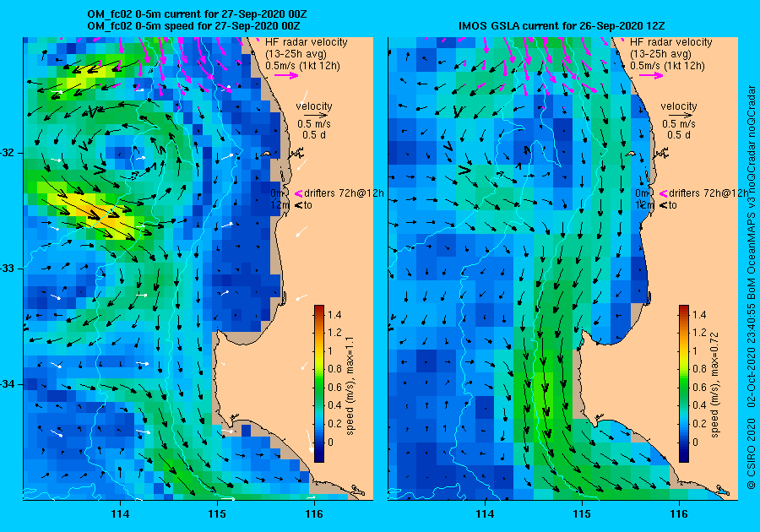Viewport: 760px width, 532px height.
Task: Click 'drifters 72h@12h' on the right map
Action: (709, 193)
